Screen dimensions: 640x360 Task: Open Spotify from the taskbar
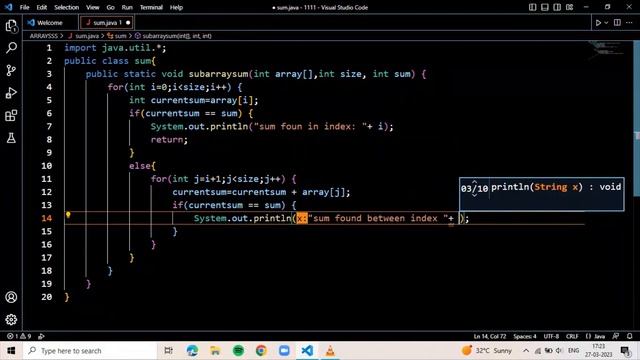(238, 351)
